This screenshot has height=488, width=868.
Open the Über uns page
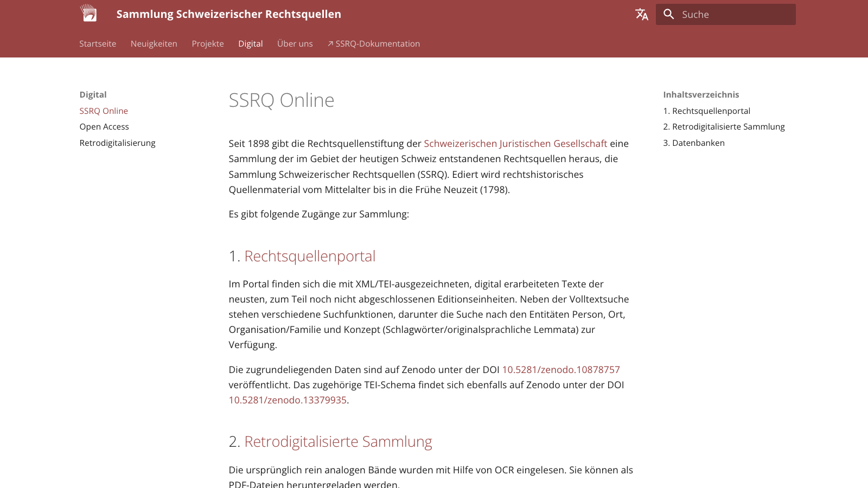(295, 43)
